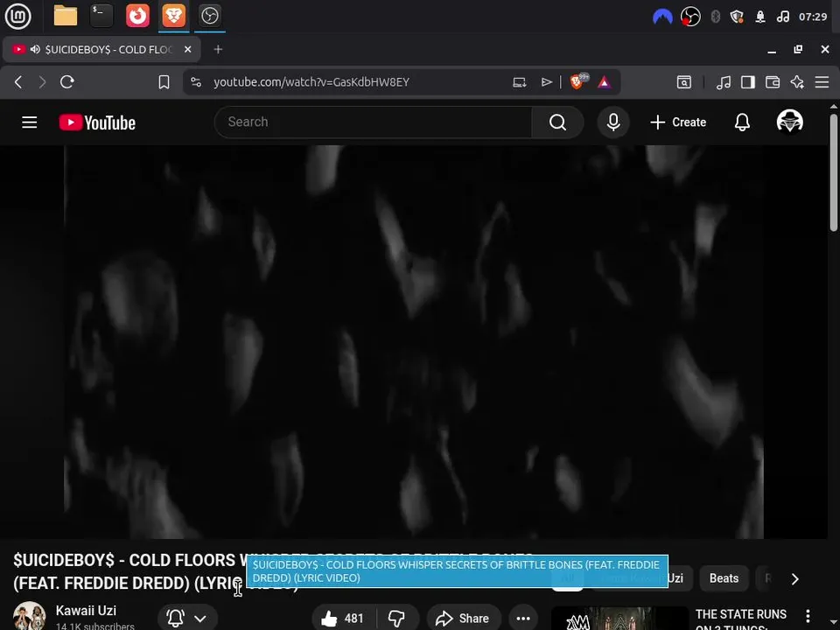Reload the current YouTube page
This screenshot has width=840, height=630.
pos(67,82)
